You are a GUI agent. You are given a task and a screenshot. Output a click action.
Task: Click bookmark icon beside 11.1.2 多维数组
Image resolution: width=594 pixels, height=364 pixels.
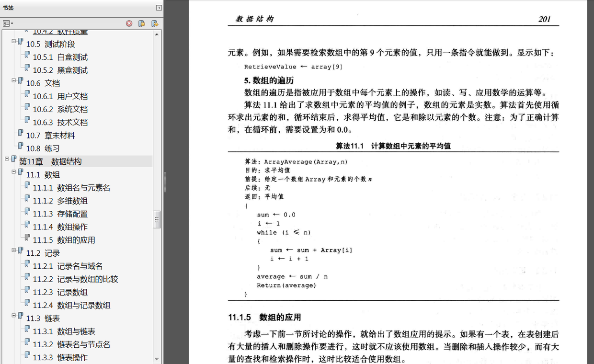point(27,199)
